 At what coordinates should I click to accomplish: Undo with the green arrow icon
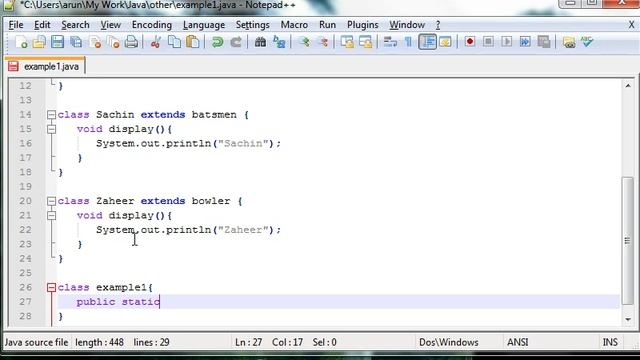click(218, 42)
